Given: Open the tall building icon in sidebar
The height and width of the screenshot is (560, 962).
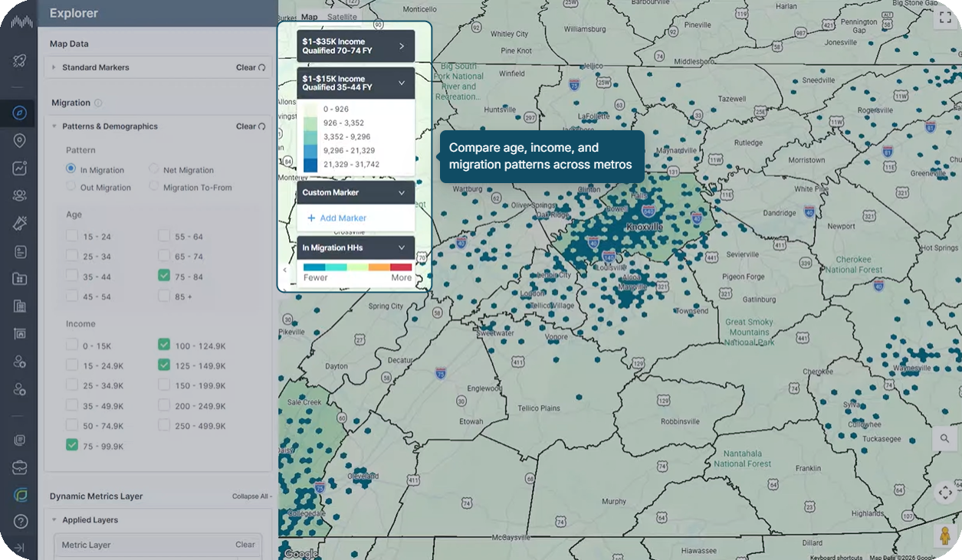Looking at the screenshot, I should pyautogui.click(x=20, y=306).
